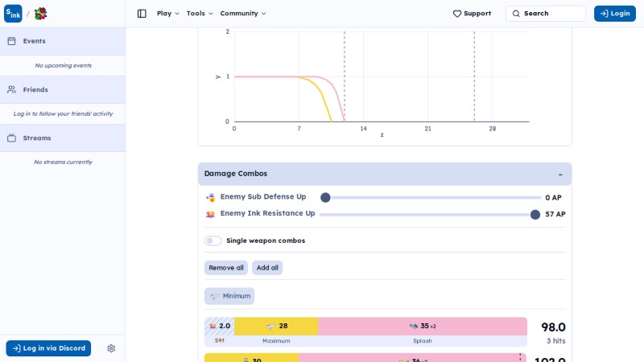Adjust the Enemy Sub Defense Up slider handle
Image resolution: width=644 pixels, height=362 pixels.
click(x=325, y=198)
